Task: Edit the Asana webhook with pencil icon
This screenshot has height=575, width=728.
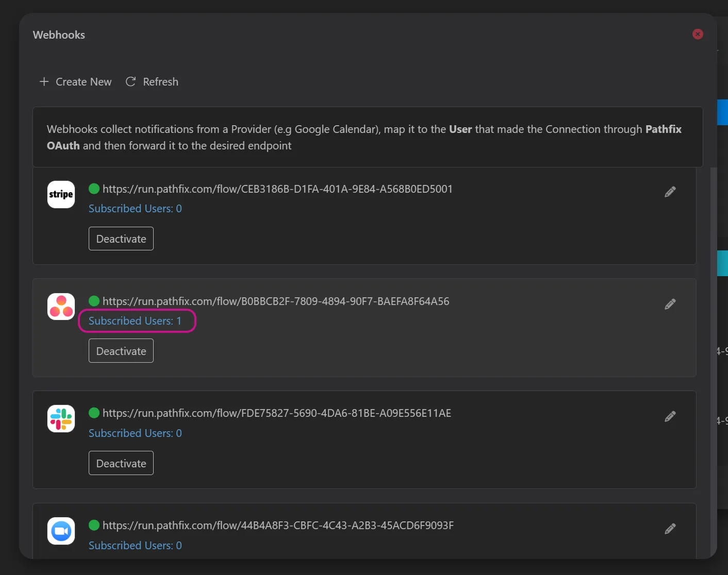Action: click(x=670, y=304)
